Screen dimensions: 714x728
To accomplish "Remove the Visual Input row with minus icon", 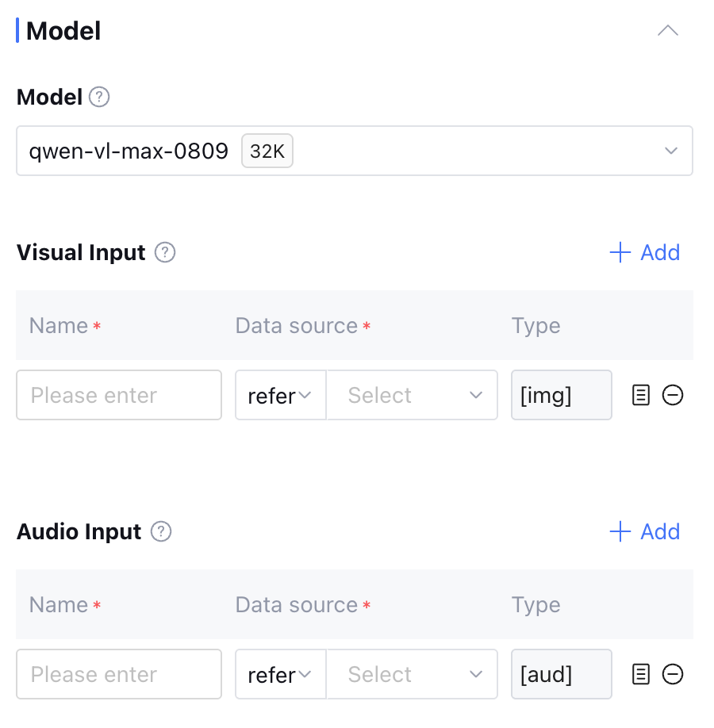I will point(673,395).
